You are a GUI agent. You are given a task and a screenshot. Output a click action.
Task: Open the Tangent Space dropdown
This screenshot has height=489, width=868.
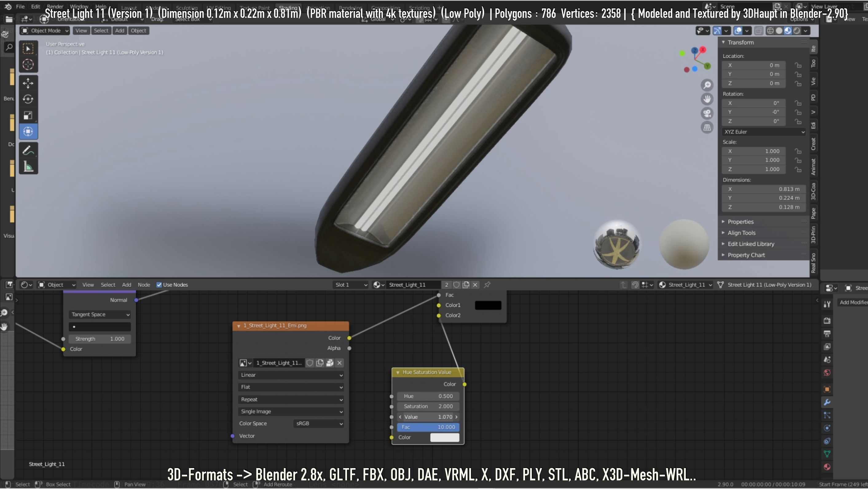[x=100, y=314]
